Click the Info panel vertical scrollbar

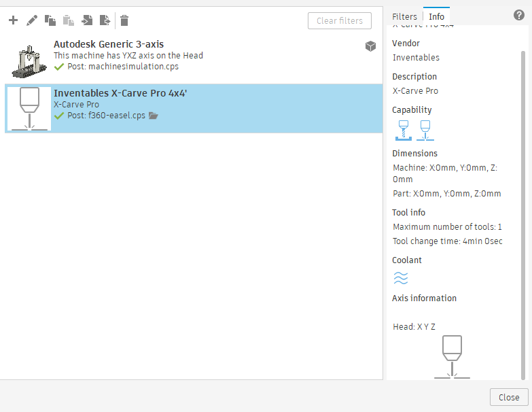point(523,215)
